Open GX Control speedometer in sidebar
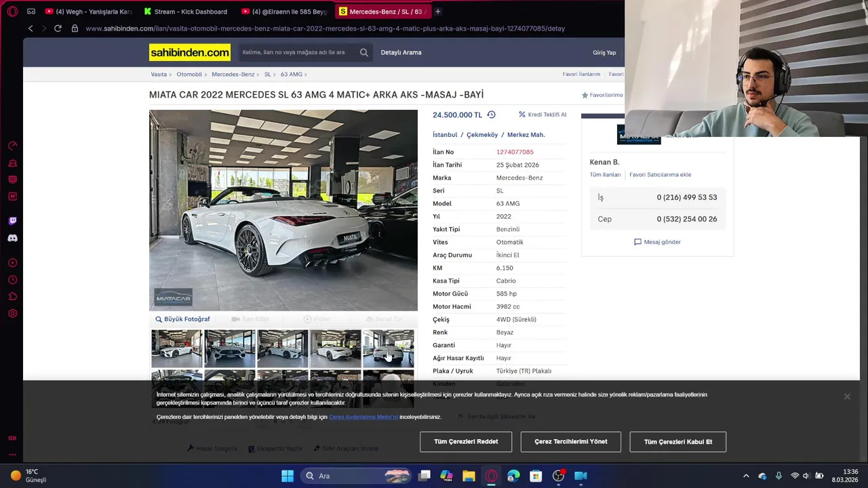868x488 pixels. click(x=12, y=146)
